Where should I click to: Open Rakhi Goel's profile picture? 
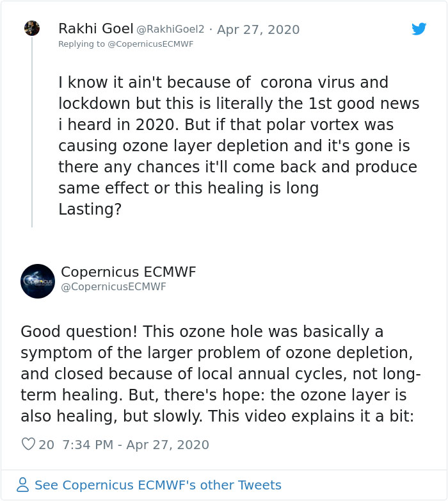tap(32, 28)
